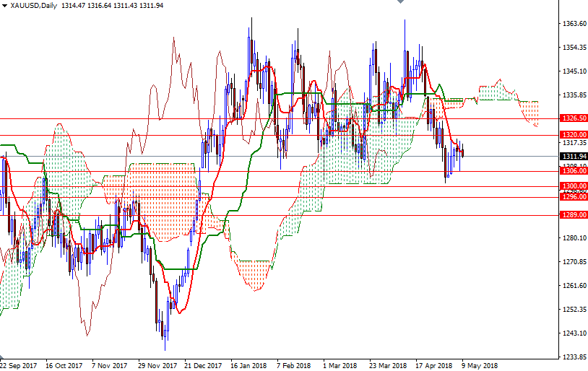Click the 21 Dec 2017 date label
This screenshot has width=588, height=371.
[204, 365]
